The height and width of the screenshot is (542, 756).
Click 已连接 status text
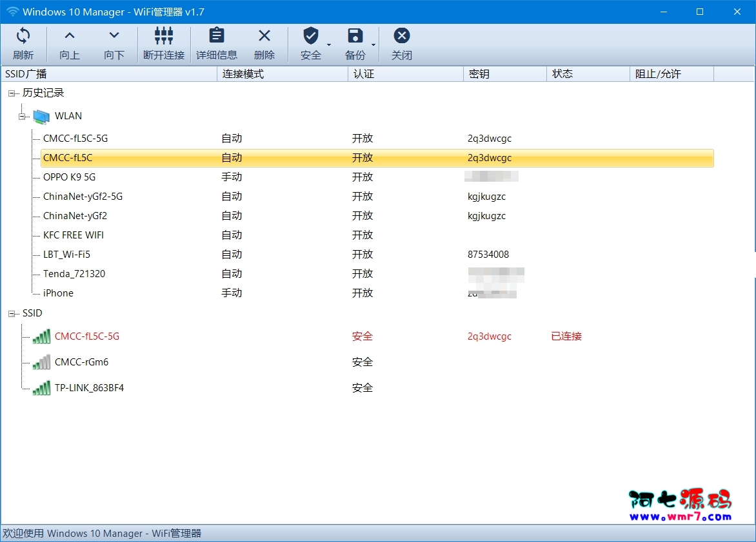(x=566, y=336)
